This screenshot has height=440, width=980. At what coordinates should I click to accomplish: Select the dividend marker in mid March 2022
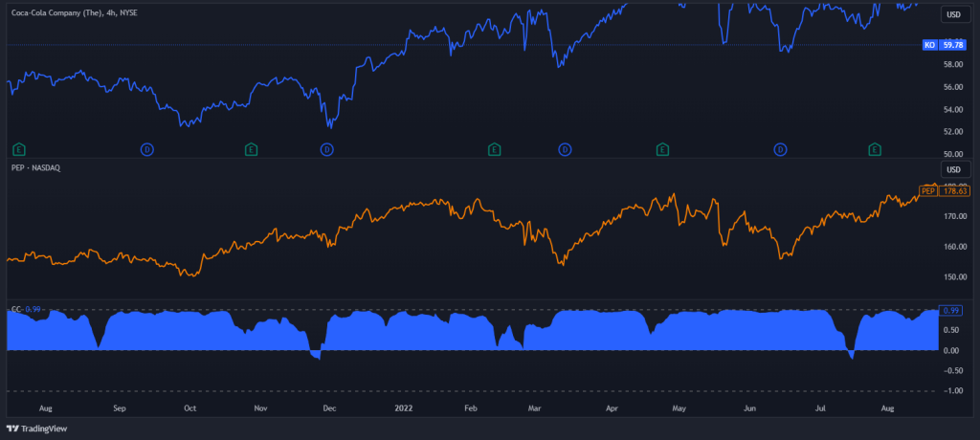(x=565, y=149)
